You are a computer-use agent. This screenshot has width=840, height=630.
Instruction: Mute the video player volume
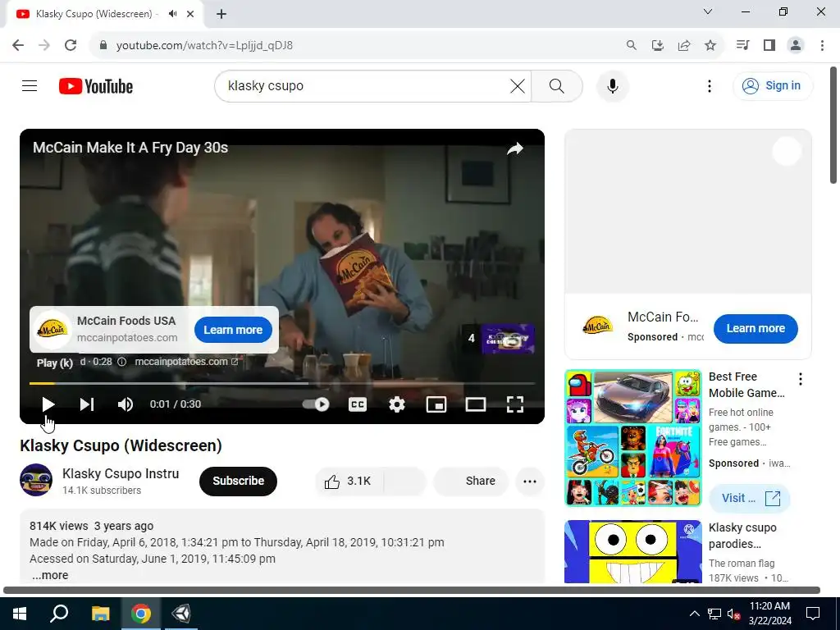(126, 404)
